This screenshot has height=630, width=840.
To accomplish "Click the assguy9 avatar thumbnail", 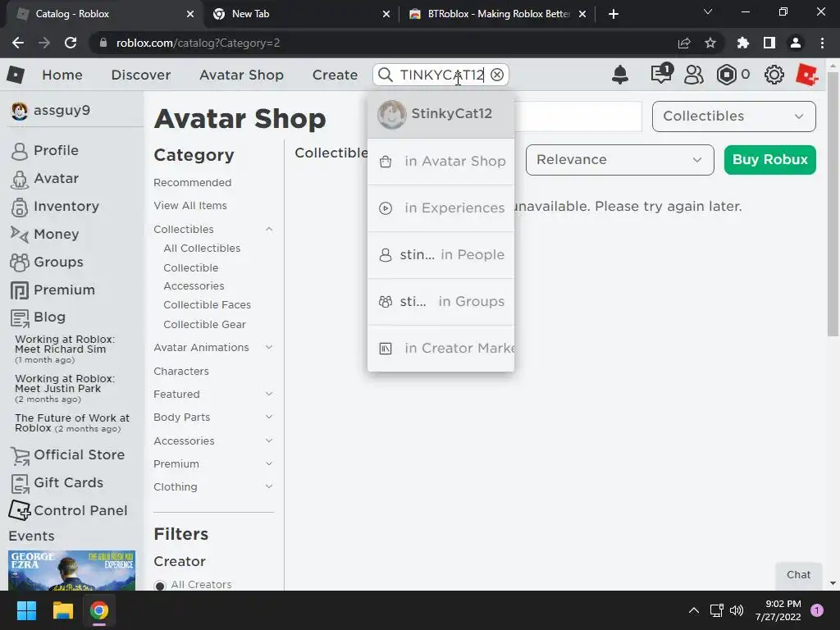I will 20,111.
